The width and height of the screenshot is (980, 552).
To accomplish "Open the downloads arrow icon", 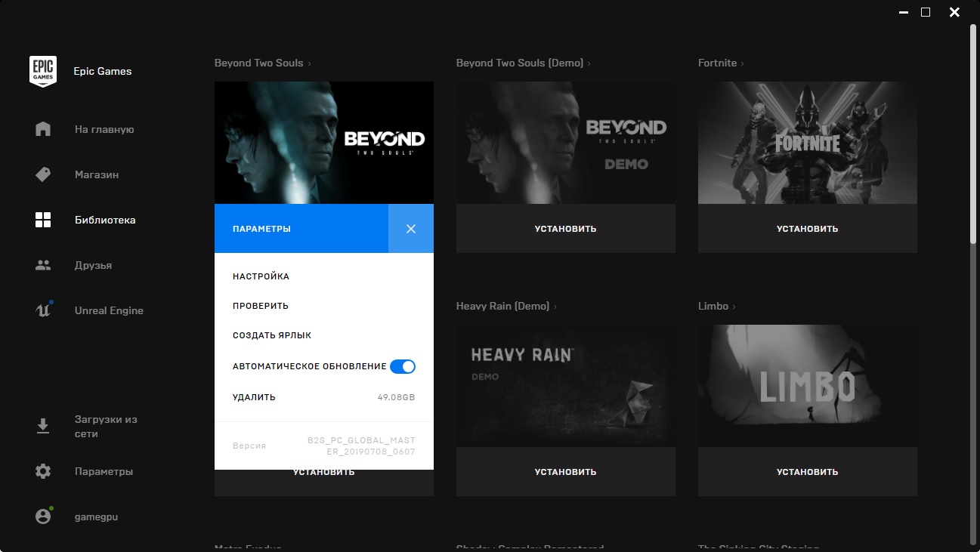I will click(x=43, y=426).
